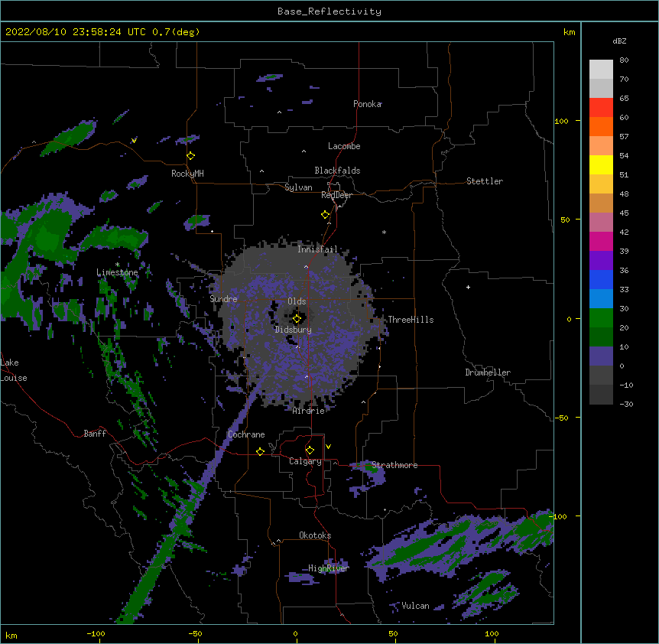659x644 pixels.
Task: Click the 50 tick label on bottom axis
Action: 393,634
